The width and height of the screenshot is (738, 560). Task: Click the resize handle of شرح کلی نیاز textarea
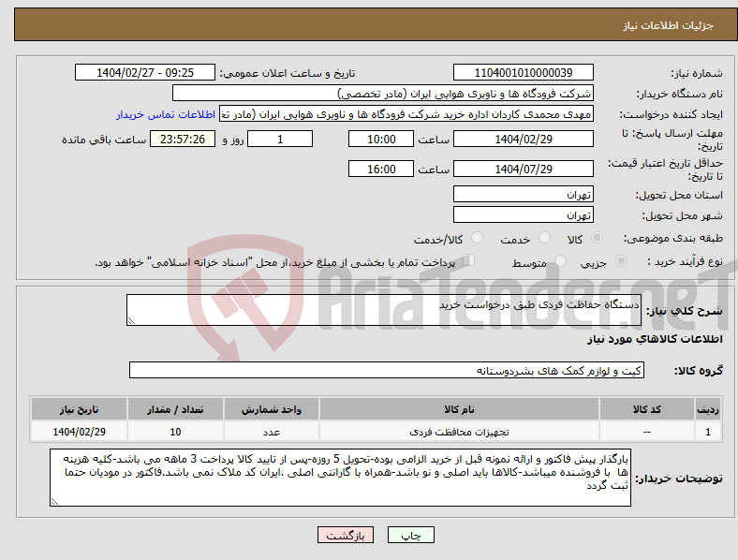131,321
